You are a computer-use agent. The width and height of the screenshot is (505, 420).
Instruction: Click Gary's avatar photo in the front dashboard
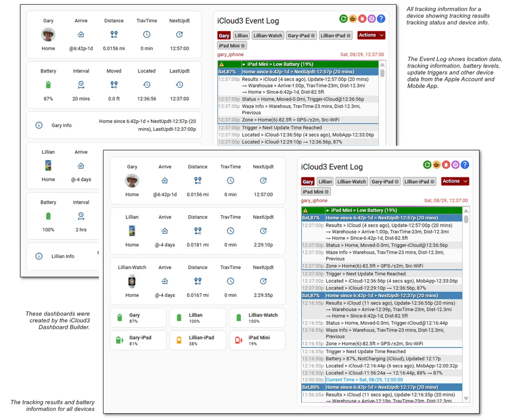pos(132,181)
